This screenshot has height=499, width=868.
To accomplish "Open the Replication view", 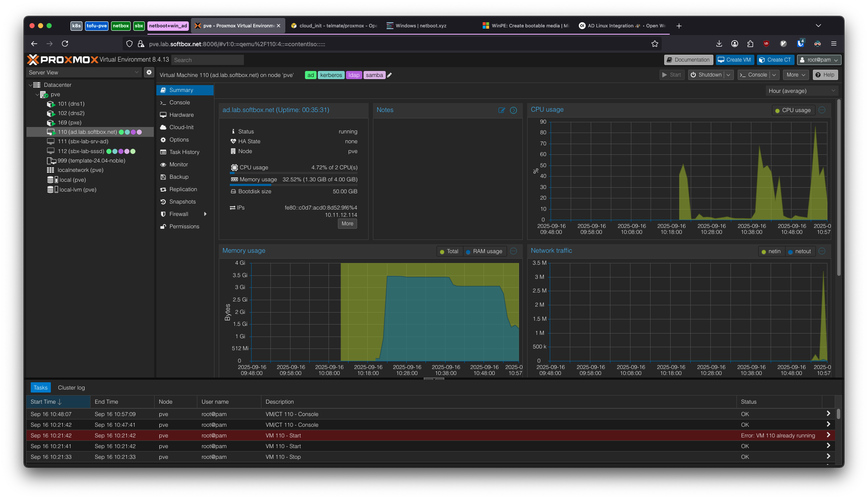I will click(x=183, y=189).
